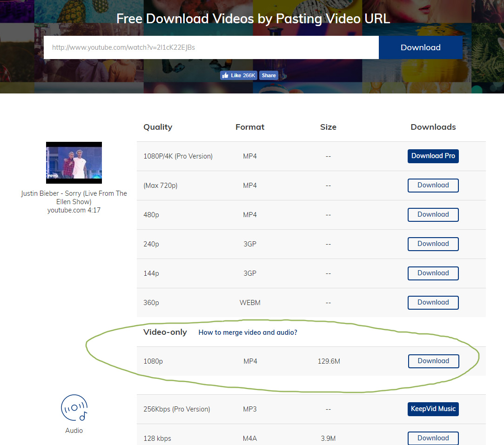Download the 240p 3GP version
The width and height of the screenshot is (504, 445).
click(433, 244)
